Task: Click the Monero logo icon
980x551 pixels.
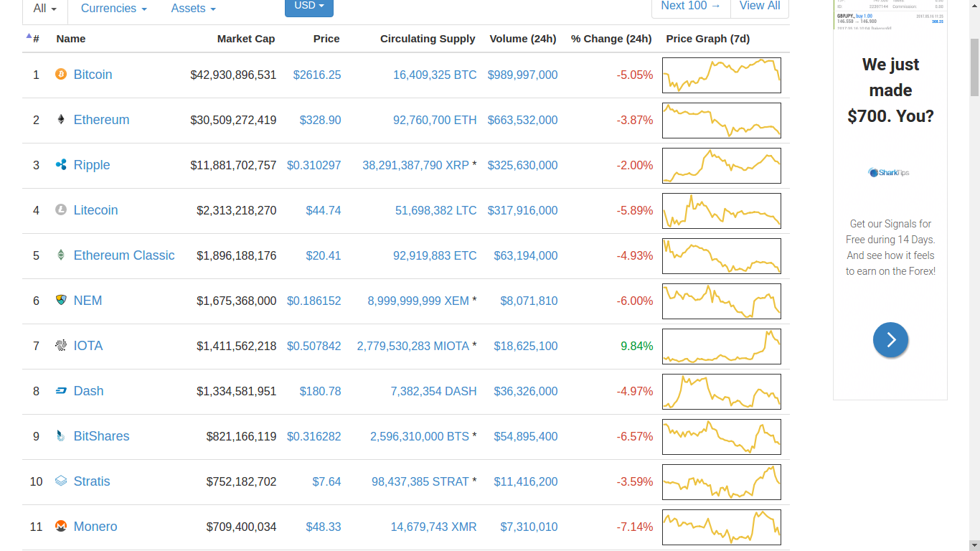Action: 61,526
